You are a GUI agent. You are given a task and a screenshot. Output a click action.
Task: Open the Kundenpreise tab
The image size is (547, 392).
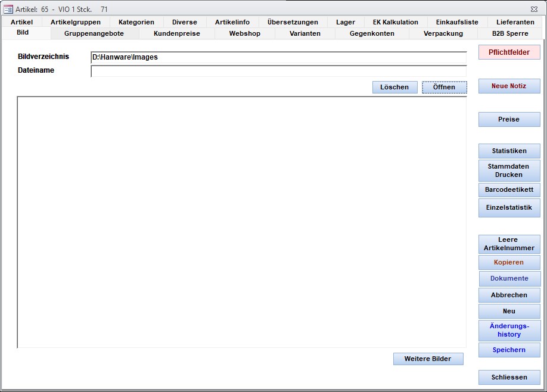(x=176, y=33)
